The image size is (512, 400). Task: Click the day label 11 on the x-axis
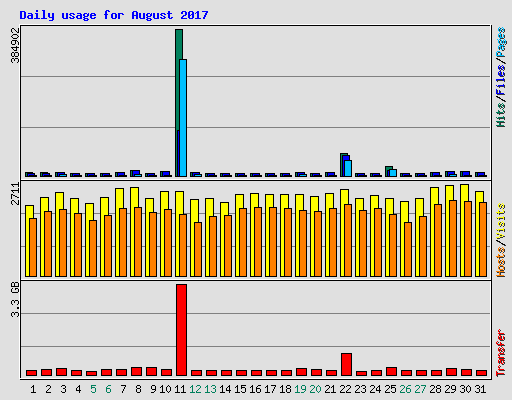coord(180,389)
